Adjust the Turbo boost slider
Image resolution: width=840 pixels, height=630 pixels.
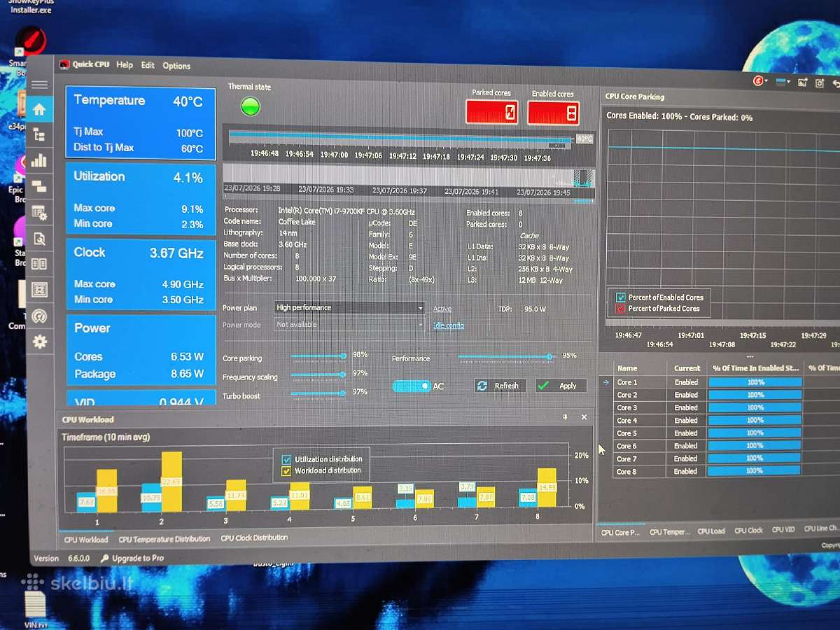pos(318,393)
